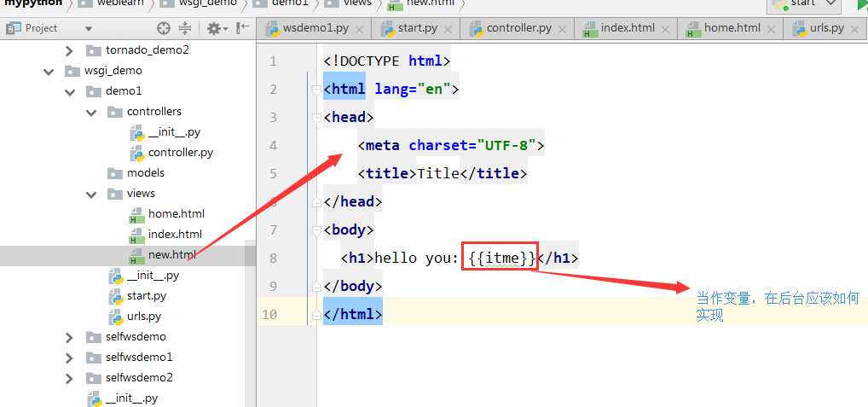Click the {{itme}} template variable
This screenshot has height=407, width=868.
(502, 258)
